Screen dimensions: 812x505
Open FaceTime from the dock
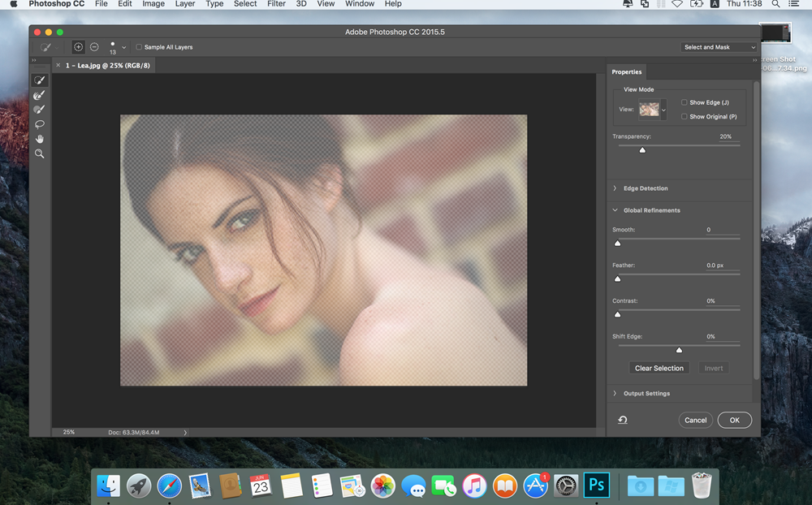click(444, 486)
